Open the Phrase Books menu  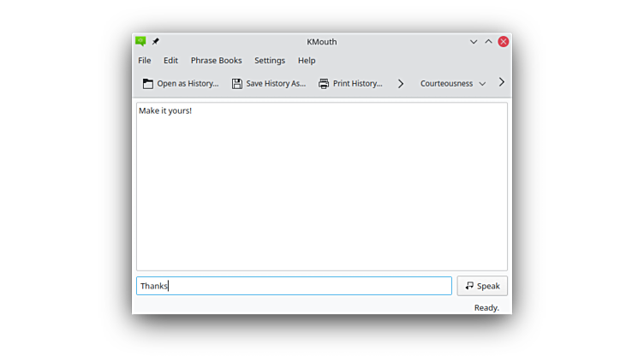(216, 61)
